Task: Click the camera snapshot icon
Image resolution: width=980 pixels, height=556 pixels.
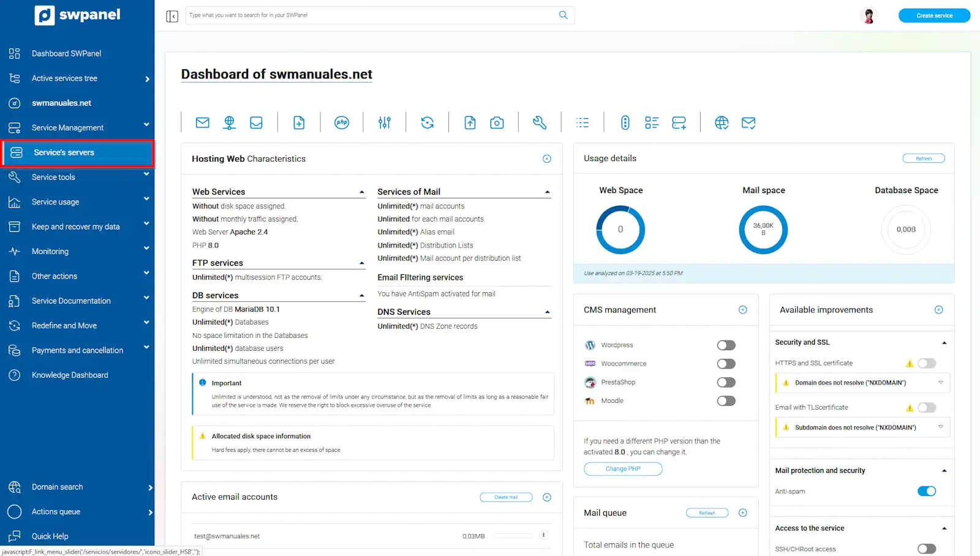Action: click(497, 123)
